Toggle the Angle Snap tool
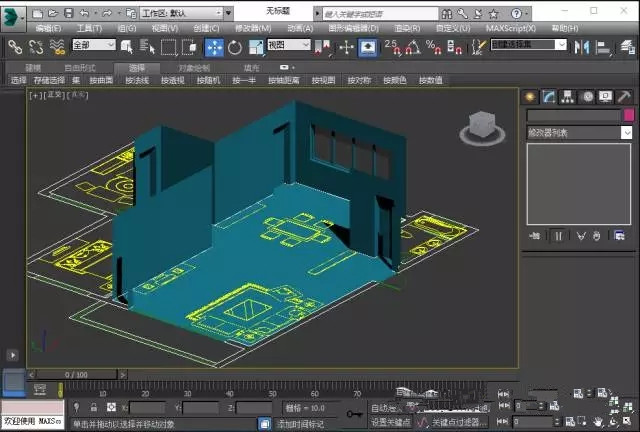Image resolution: width=640 pixels, height=432 pixels. (413, 47)
